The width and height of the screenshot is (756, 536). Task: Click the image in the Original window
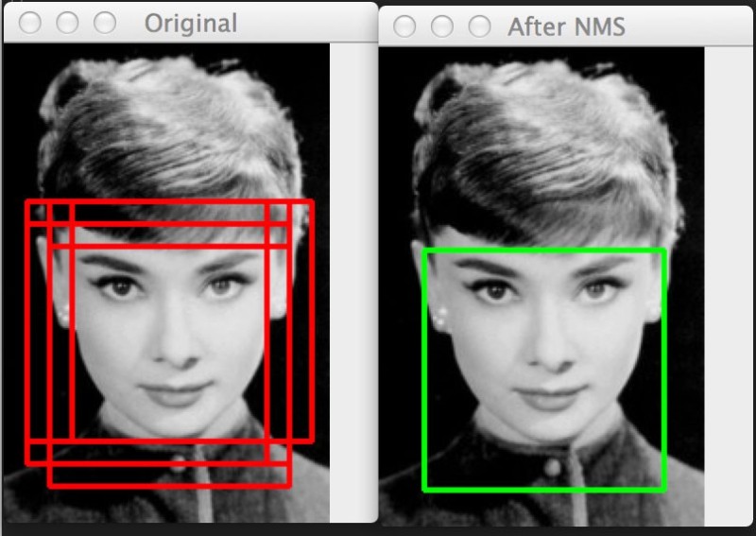coord(166,283)
